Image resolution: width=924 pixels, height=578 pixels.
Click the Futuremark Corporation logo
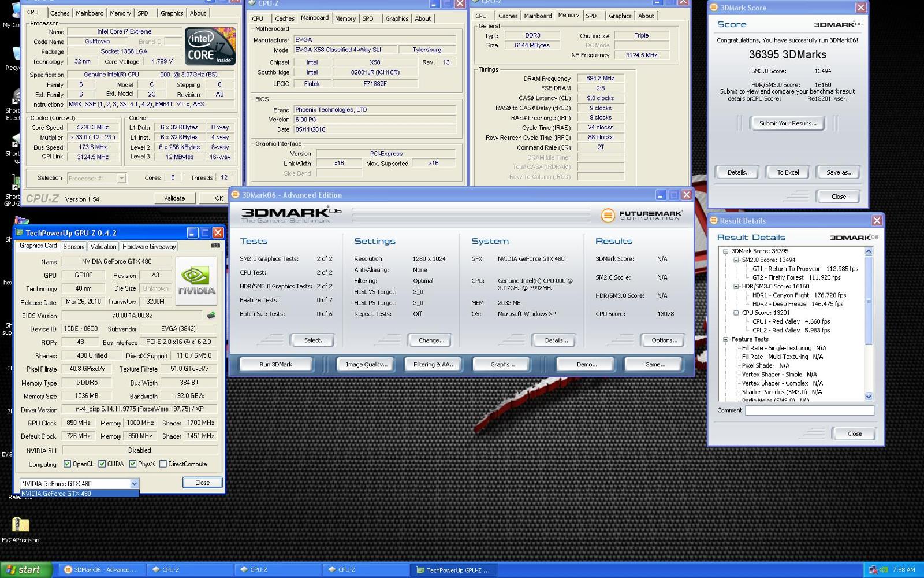click(641, 215)
